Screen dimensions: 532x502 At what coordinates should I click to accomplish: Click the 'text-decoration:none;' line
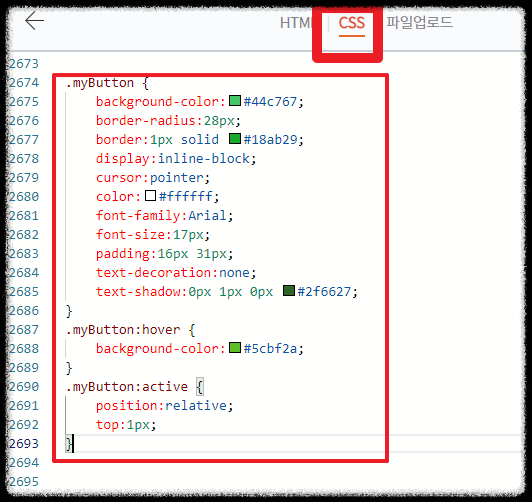point(176,273)
